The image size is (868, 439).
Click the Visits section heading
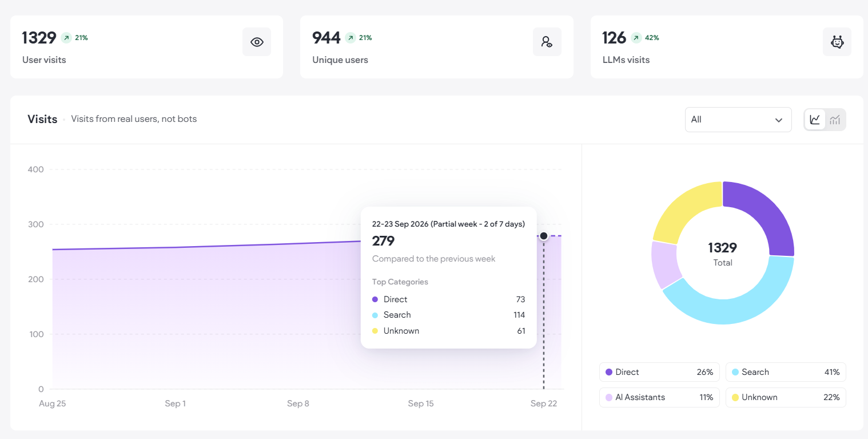pos(42,119)
